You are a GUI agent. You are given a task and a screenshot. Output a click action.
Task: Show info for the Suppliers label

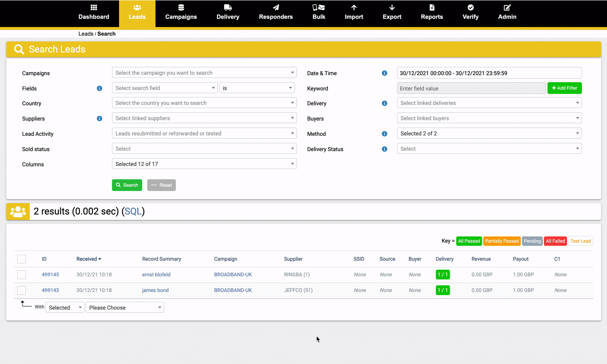tap(99, 119)
